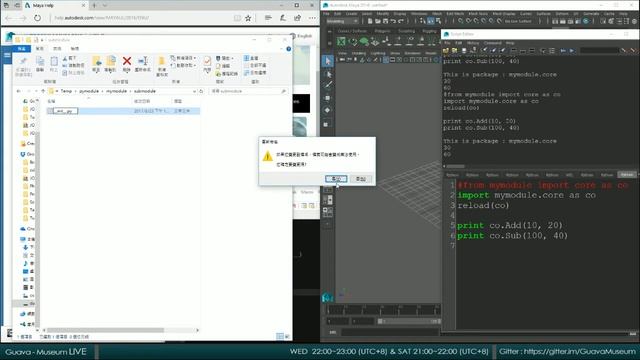Click Script Editor Execute All icon
The height and width of the screenshot is (360, 640).
[x=563, y=50]
